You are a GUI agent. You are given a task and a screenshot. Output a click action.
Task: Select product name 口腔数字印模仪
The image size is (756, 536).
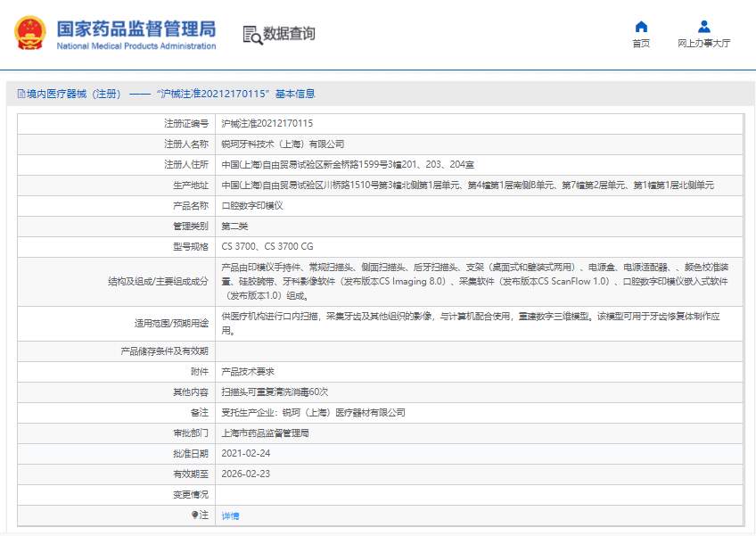252,205
